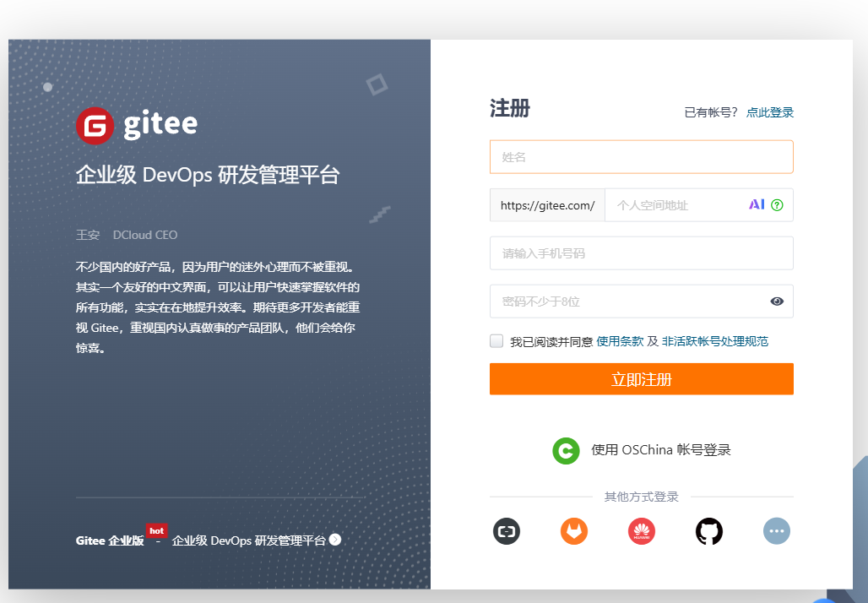Click the arrow icon after 研发管理平台 footer
Viewport: 868px width, 603px height.
pyautogui.click(x=335, y=540)
